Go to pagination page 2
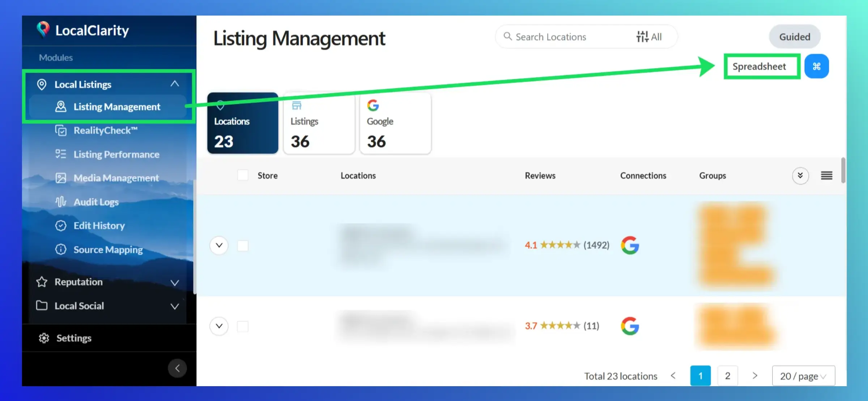This screenshot has width=868, height=401. click(728, 376)
